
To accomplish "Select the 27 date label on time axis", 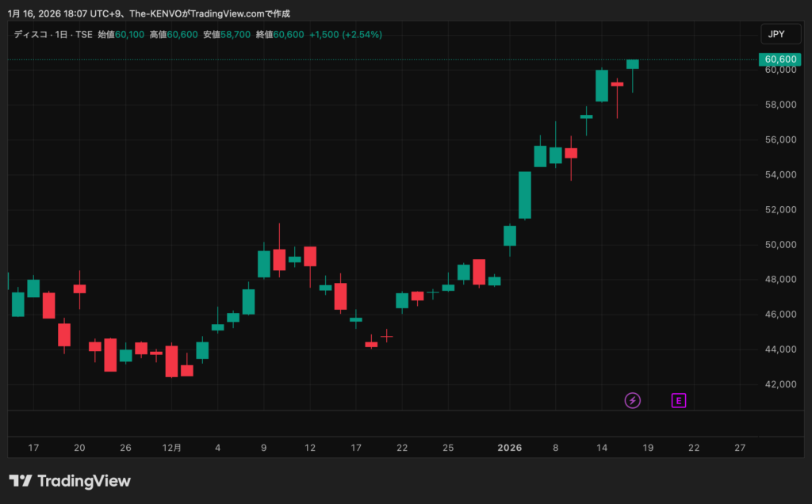I will pyautogui.click(x=740, y=448).
